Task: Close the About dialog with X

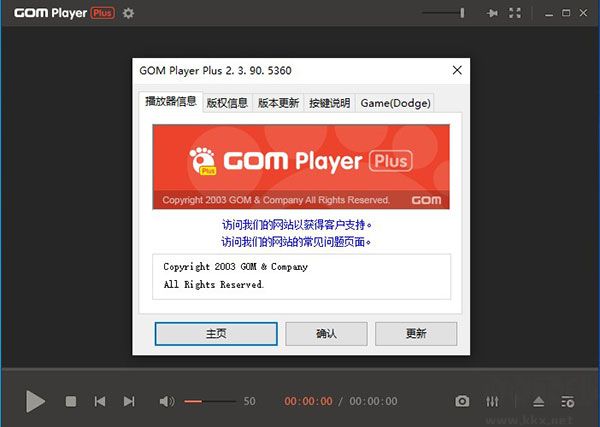Action: point(457,70)
